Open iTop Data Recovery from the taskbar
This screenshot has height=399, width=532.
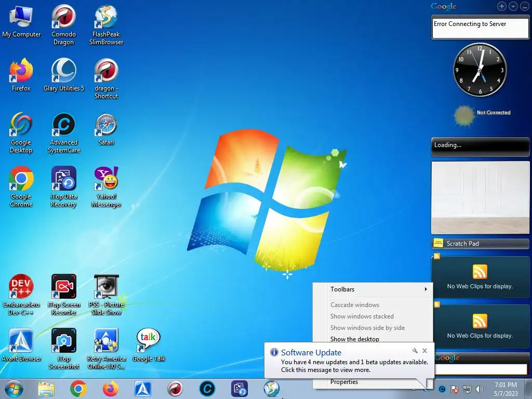(x=240, y=389)
